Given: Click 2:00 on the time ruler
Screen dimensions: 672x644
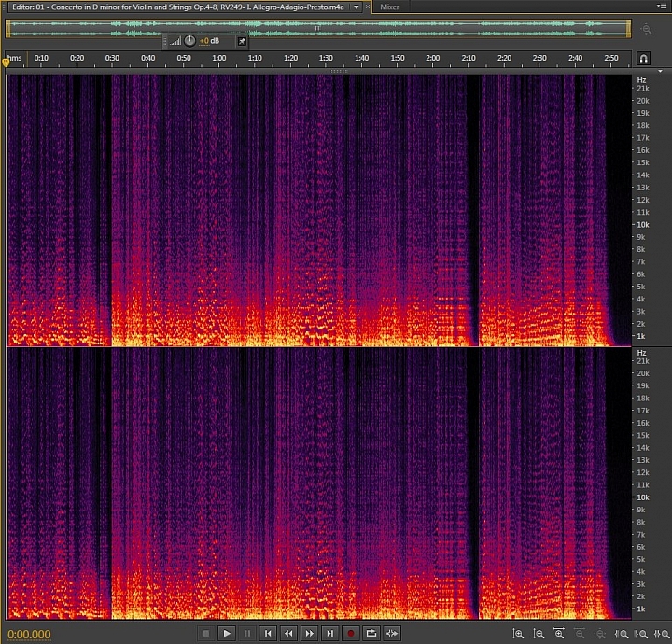Looking at the screenshot, I should click(432, 58).
